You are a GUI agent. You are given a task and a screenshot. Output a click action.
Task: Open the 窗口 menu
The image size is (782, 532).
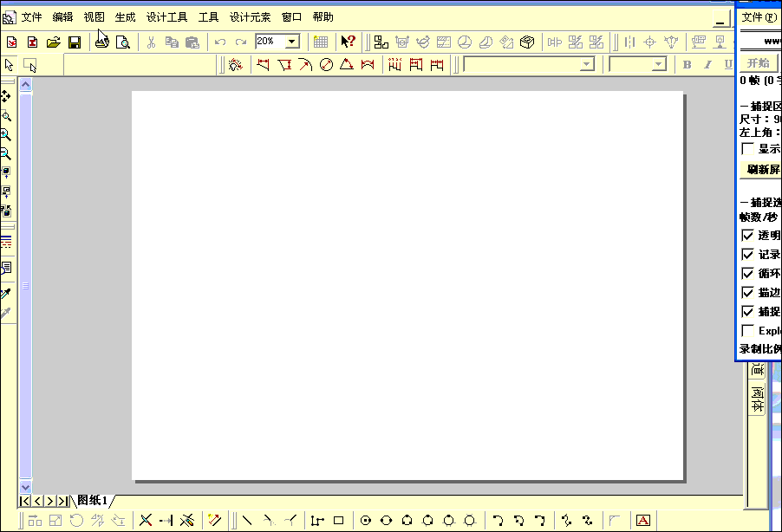(x=291, y=17)
